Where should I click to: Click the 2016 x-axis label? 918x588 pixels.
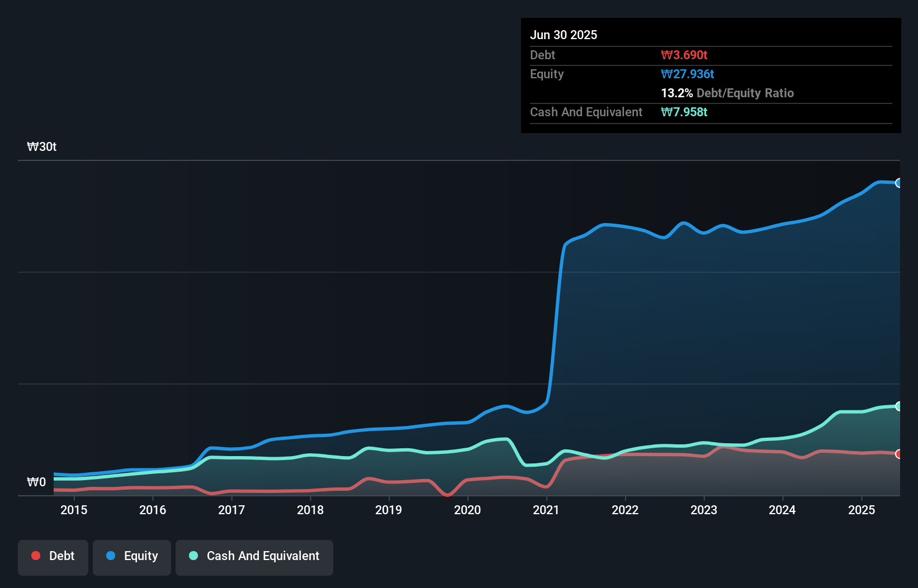(153, 510)
